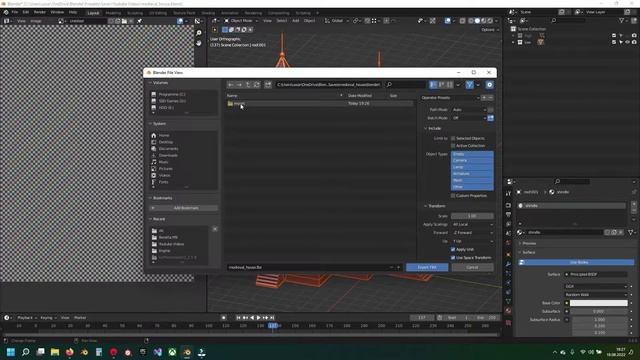Switch to the Layout workspace tab

coord(93,13)
